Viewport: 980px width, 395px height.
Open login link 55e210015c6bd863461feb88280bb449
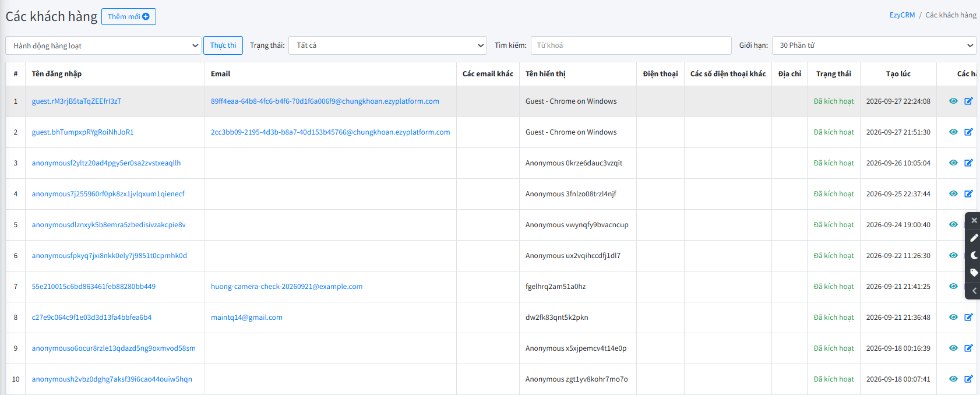tap(94, 287)
